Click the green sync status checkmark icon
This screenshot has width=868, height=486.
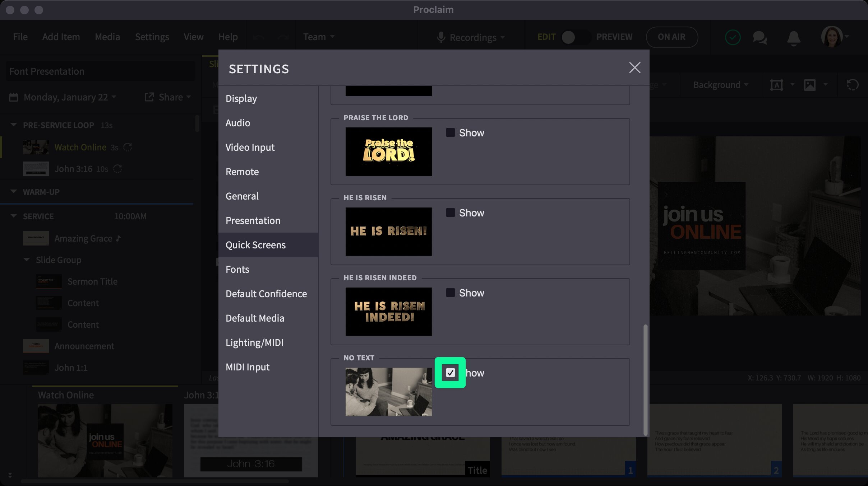(x=733, y=37)
